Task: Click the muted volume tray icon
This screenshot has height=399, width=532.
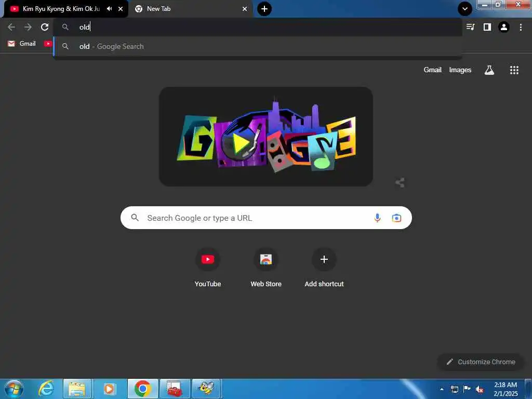Action: point(480,390)
